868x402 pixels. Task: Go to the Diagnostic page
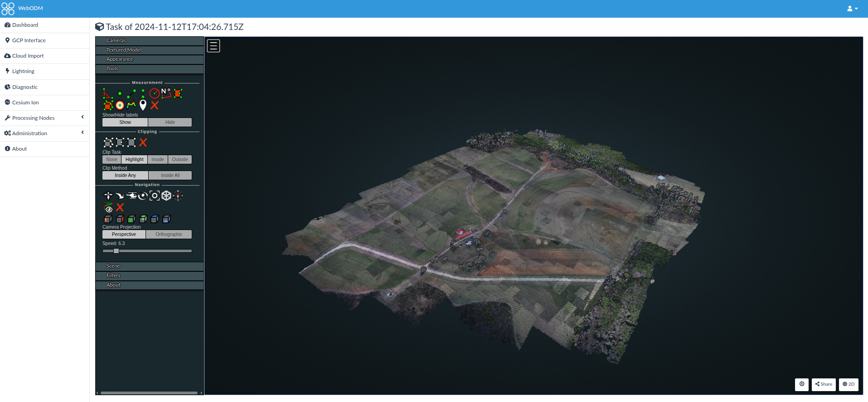pyautogui.click(x=25, y=87)
